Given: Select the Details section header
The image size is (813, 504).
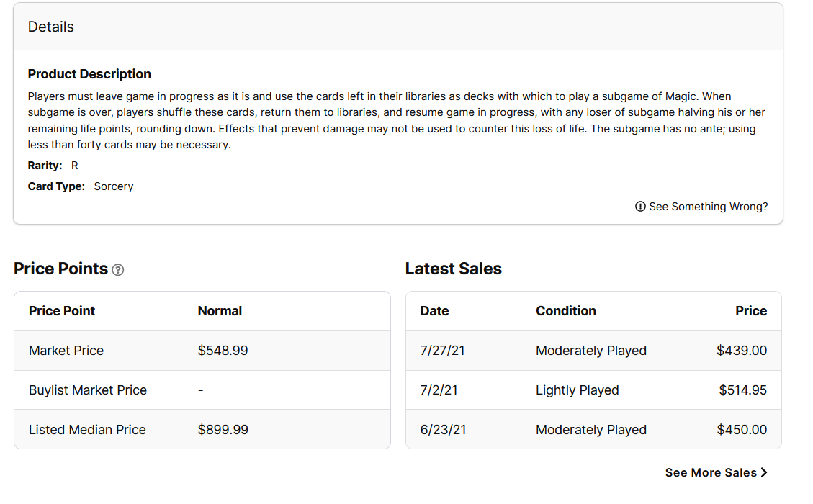Looking at the screenshot, I should (51, 27).
